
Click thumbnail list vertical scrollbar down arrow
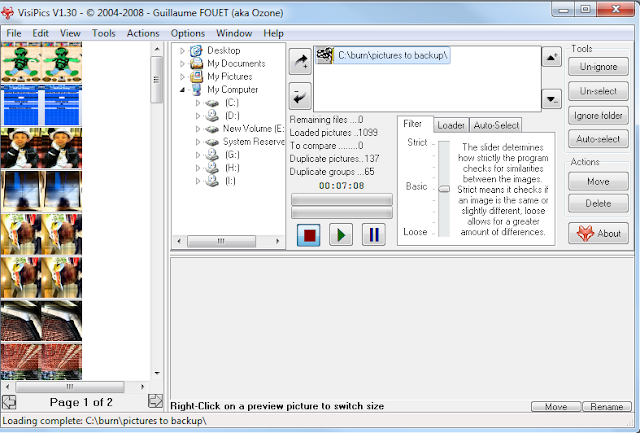[x=157, y=373]
